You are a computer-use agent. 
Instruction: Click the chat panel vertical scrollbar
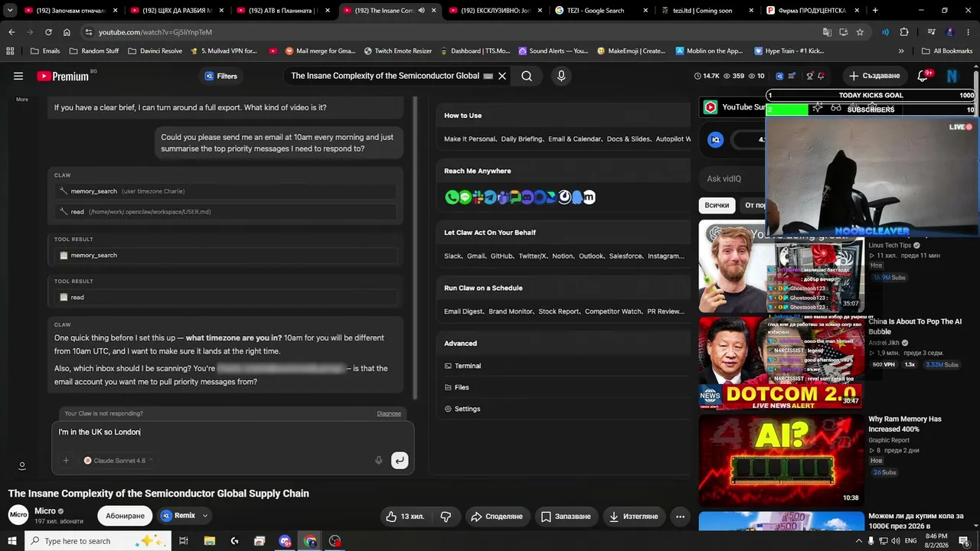coord(416,248)
